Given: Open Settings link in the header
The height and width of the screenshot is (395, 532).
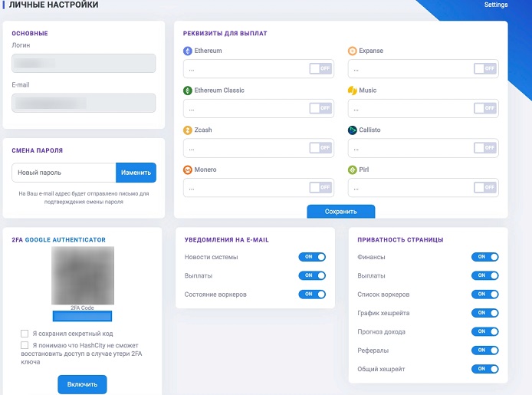Looking at the screenshot, I should tap(496, 5).
